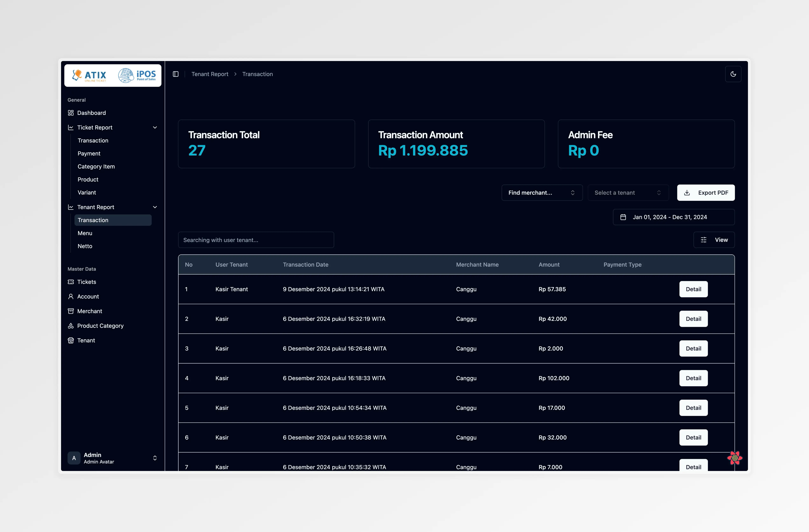Click the Tenant store icon
The height and width of the screenshot is (532, 809).
(x=71, y=340)
